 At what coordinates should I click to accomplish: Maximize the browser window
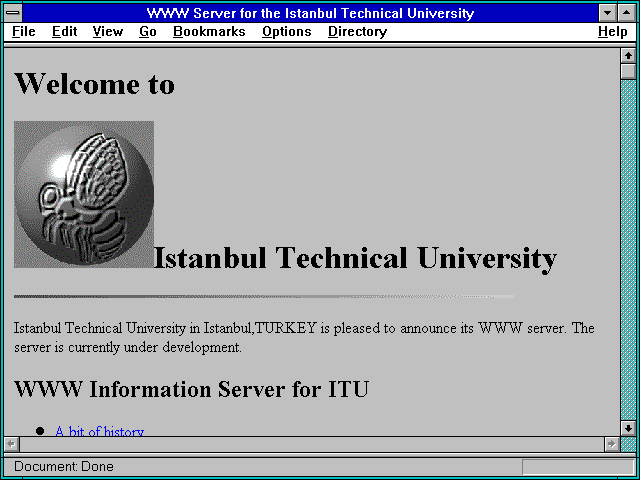click(x=627, y=13)
